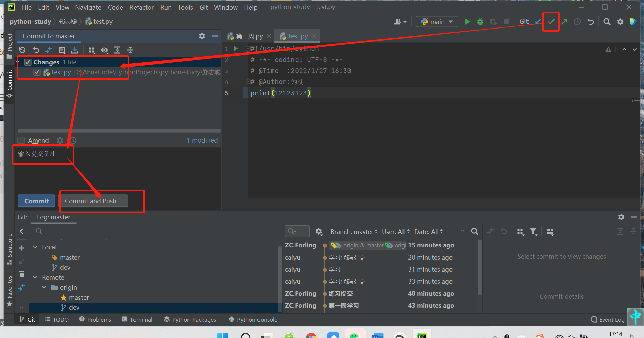
Task: Click the python-study breadcrumb
Action: click(30, 22)
